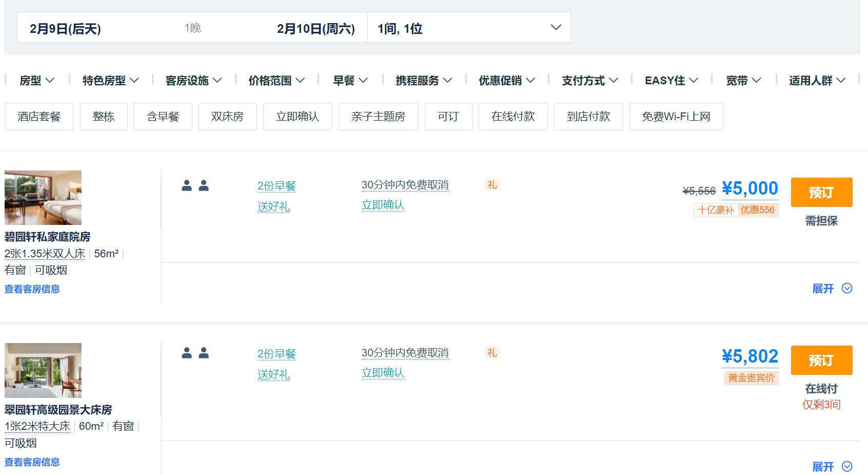Toggle the 双床房 quick filter

227,117
